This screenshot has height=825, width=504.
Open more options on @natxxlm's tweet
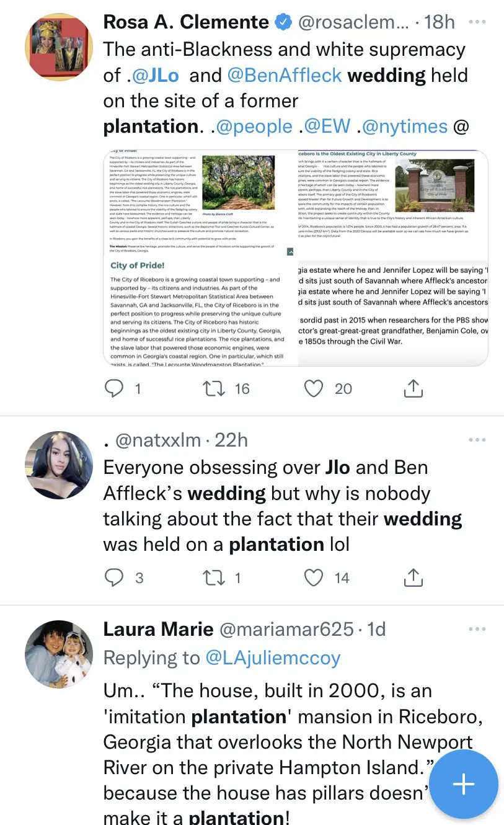477,440
